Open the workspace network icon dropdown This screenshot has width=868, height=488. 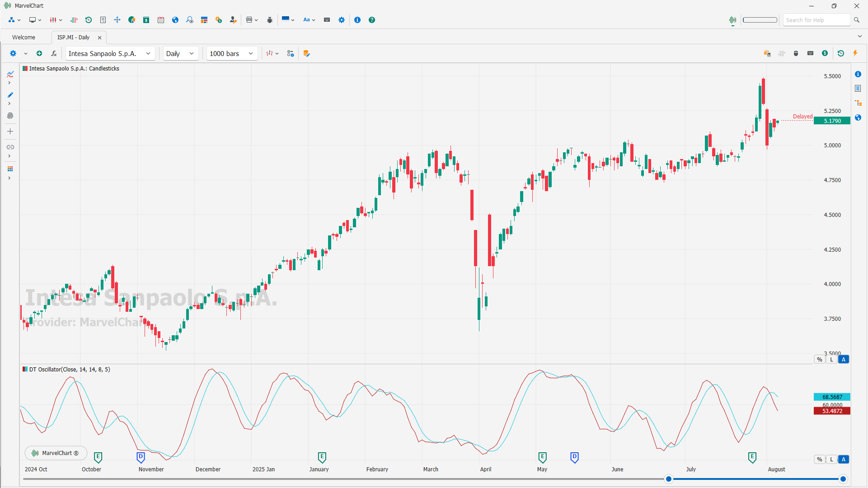click(x=14, y=20)
